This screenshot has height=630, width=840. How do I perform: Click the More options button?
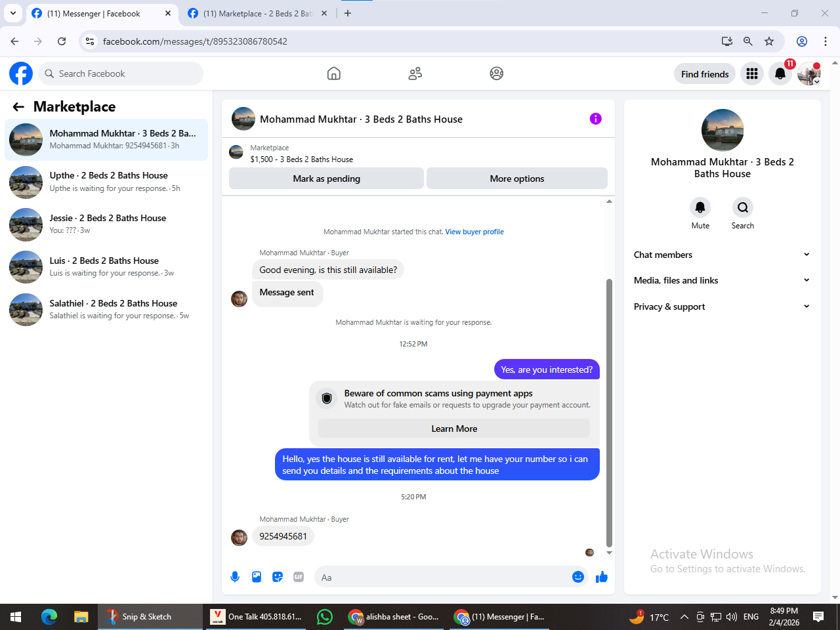(517, 178)
